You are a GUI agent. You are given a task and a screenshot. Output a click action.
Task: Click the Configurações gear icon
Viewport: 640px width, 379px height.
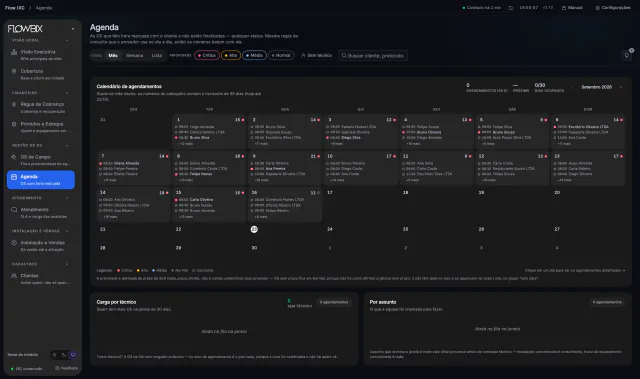598,8
